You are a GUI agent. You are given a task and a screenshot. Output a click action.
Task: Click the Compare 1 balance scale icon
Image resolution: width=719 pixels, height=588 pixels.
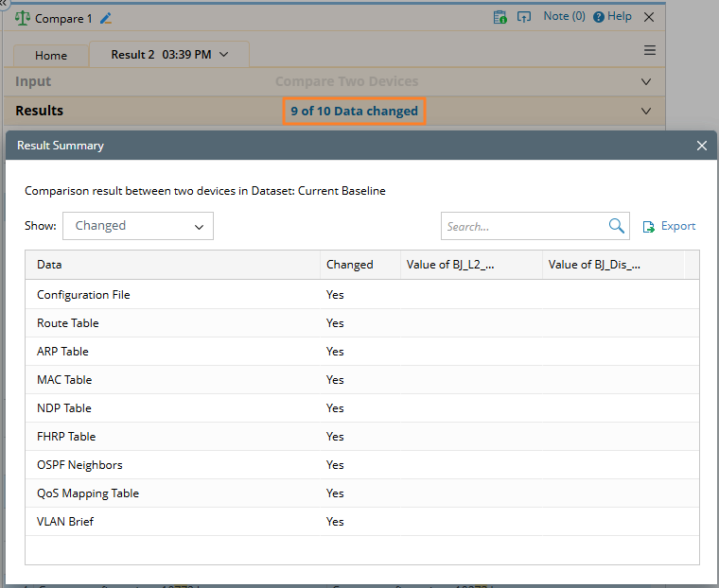pyautogui.click(x=23, y=18)
